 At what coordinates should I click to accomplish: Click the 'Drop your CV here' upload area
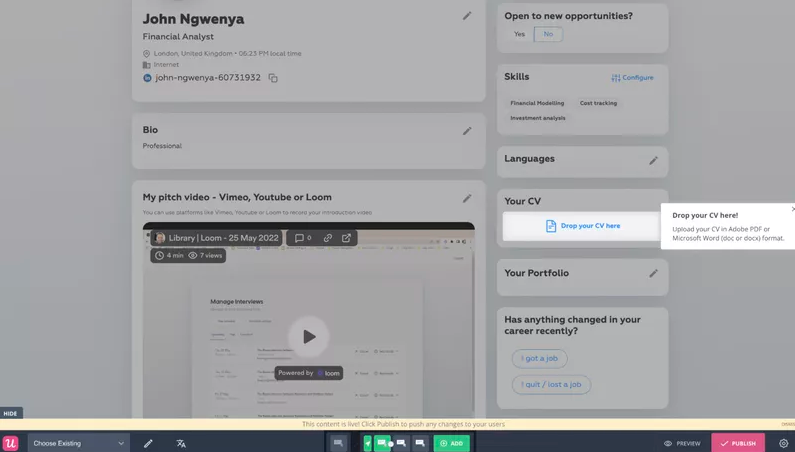point(582,226)
